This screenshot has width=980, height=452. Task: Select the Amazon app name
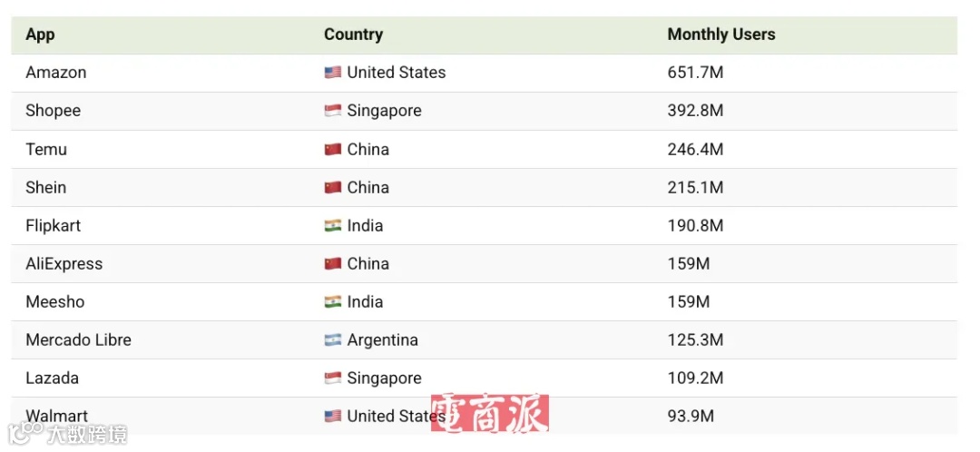coord(56,73)
